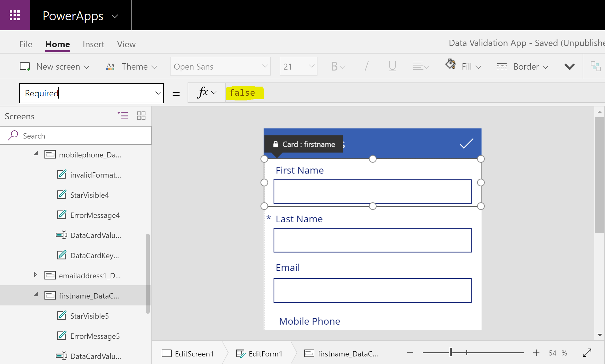Image resolution: width=605 pixels, height=364 pixels.
Task: Click the fit-to-window expand icon
Action: tap(587, 353)
